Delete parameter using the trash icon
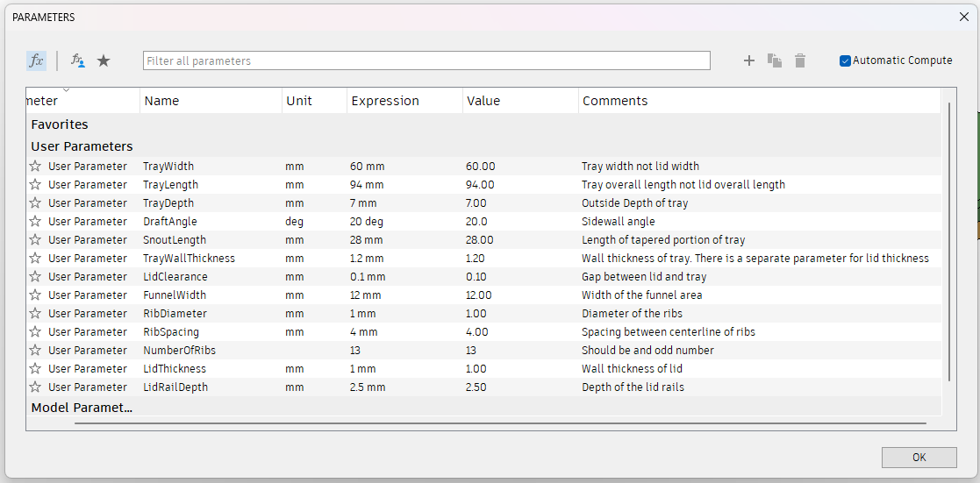980x483 pixels. (800, 60)
